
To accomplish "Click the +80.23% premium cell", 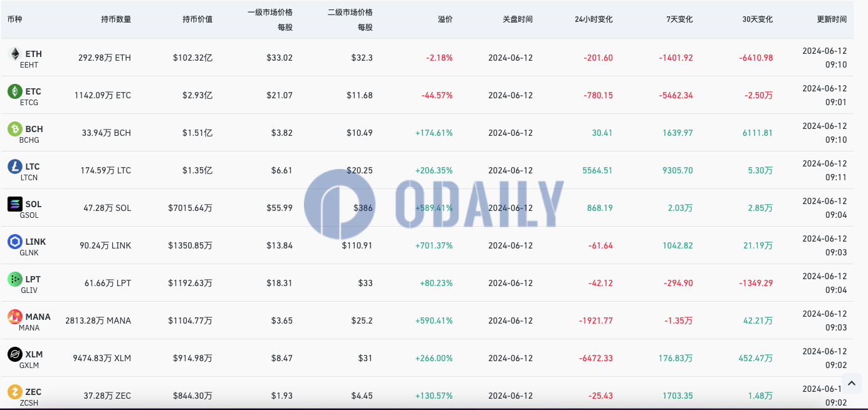I will pyautogui.click(x=436, y=283).
